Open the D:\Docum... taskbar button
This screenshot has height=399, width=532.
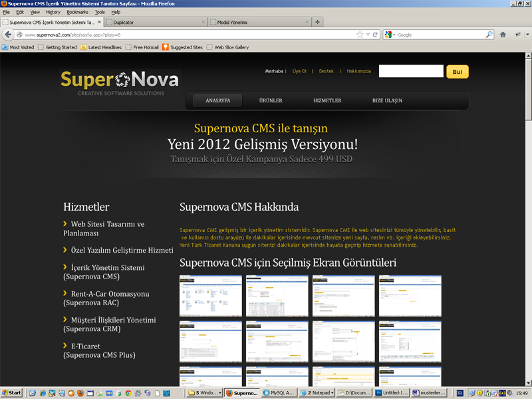tap(354, 393)
